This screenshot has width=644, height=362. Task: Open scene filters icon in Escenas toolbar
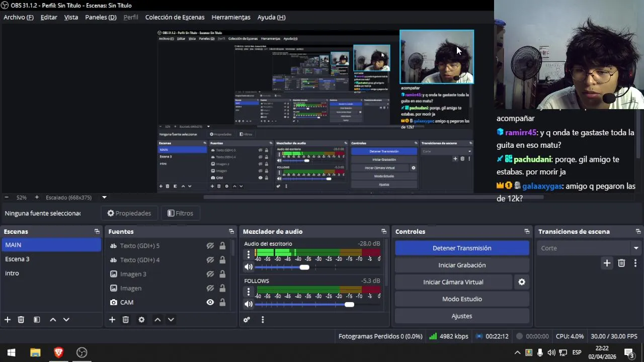37,320
